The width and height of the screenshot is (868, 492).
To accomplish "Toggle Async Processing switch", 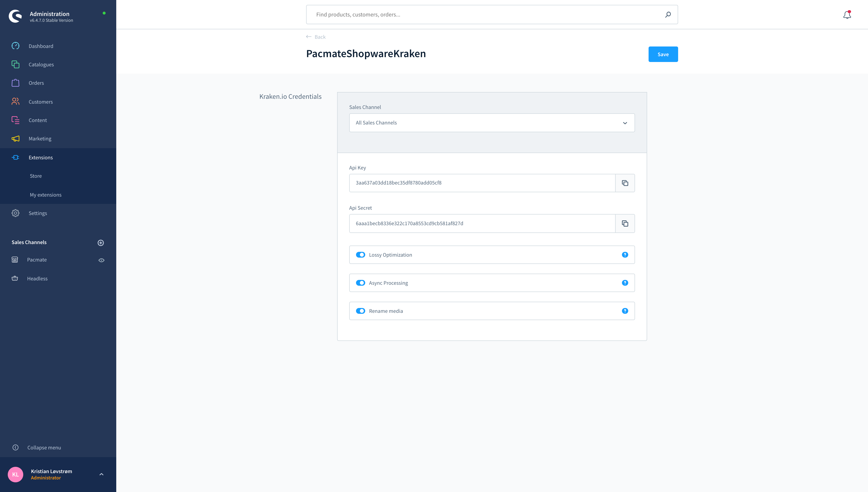I will pyautogui.click(x=360, y=283).
